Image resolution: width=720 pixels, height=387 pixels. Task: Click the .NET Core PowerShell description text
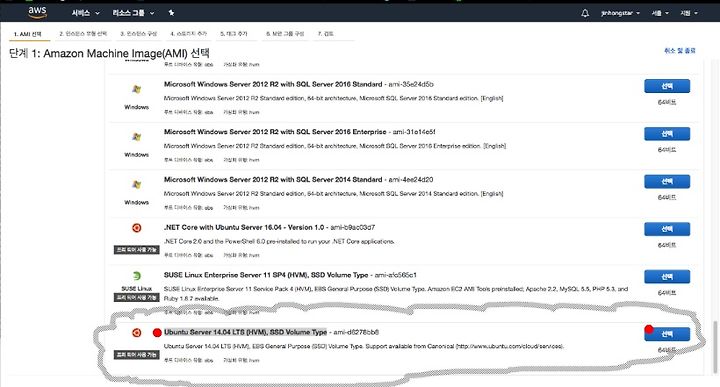[279, 241]
